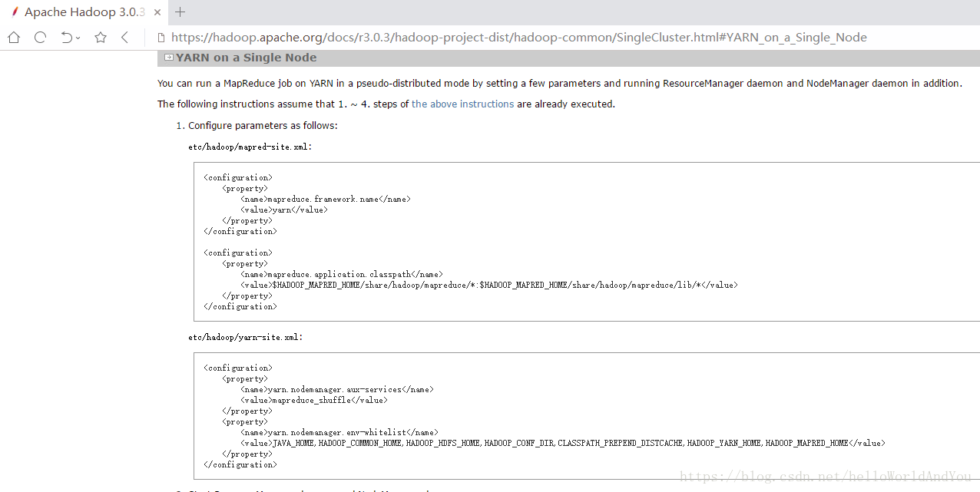The height and width of the screenshot is (492, 980).
Task: Go to the browser home page
Action: [x=14, y=37]
